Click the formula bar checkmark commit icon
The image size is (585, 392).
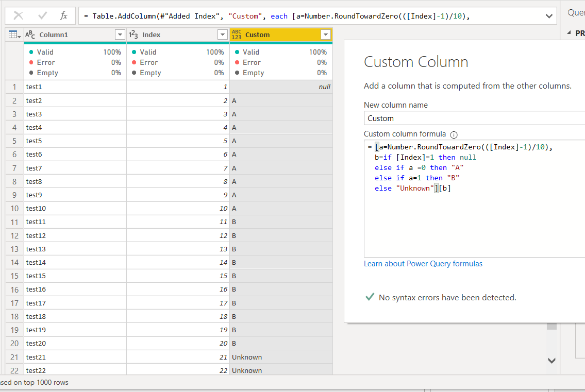coord(43,15)
